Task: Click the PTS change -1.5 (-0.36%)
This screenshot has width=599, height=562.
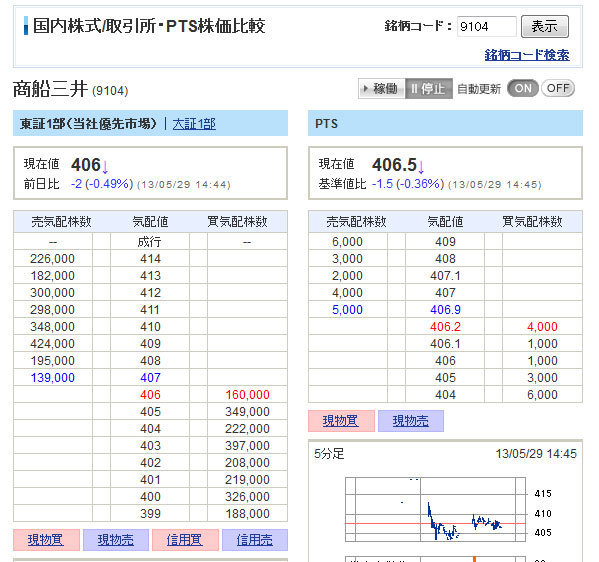Action: pos(408,184)
